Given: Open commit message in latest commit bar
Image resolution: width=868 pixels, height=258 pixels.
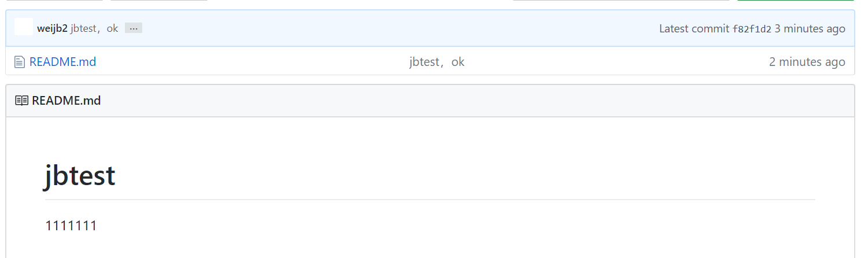Looking at the screenshot, I should point(94,28).
